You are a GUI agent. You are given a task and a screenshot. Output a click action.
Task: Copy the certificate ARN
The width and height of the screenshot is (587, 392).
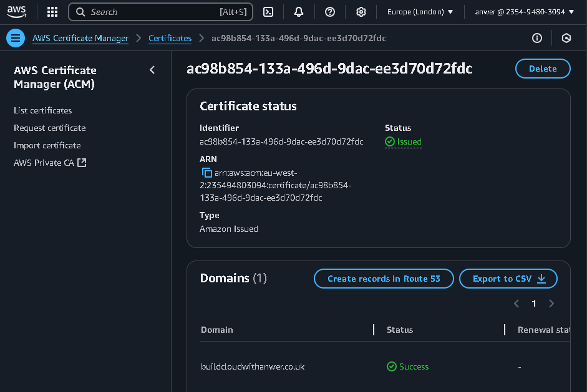(x=206, y=173)
